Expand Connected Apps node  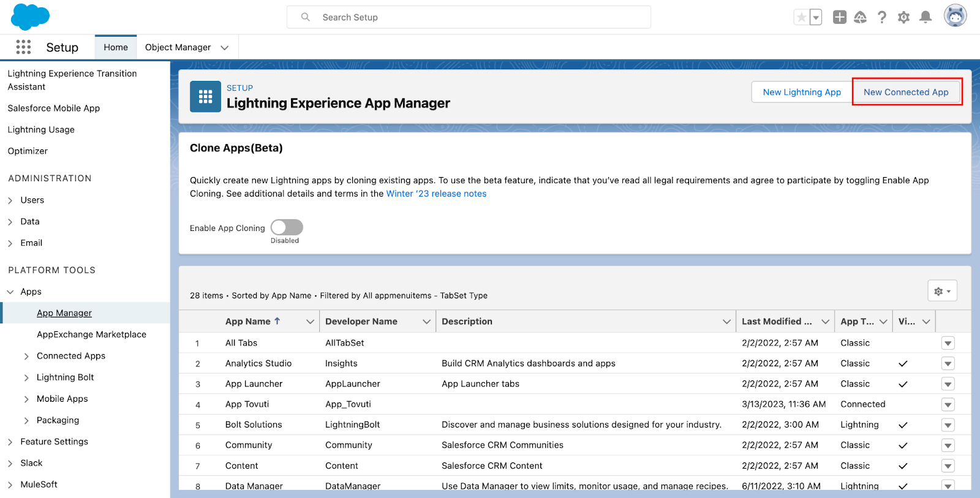click(26, 357)
